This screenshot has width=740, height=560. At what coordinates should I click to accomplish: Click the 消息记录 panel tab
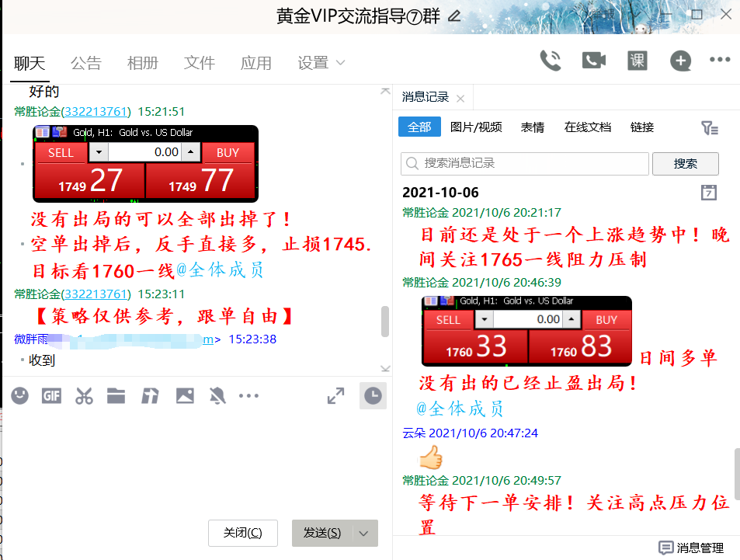pyautogui.click(x=426, y=97)
